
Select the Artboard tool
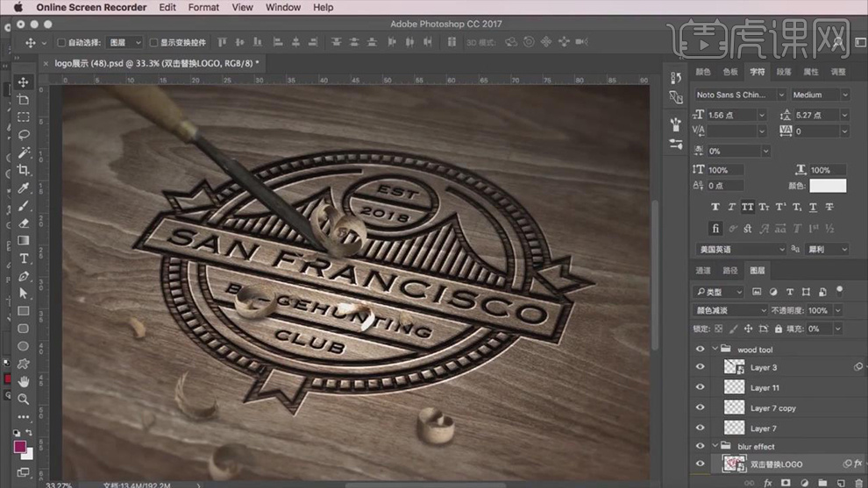tap(24, 100)
